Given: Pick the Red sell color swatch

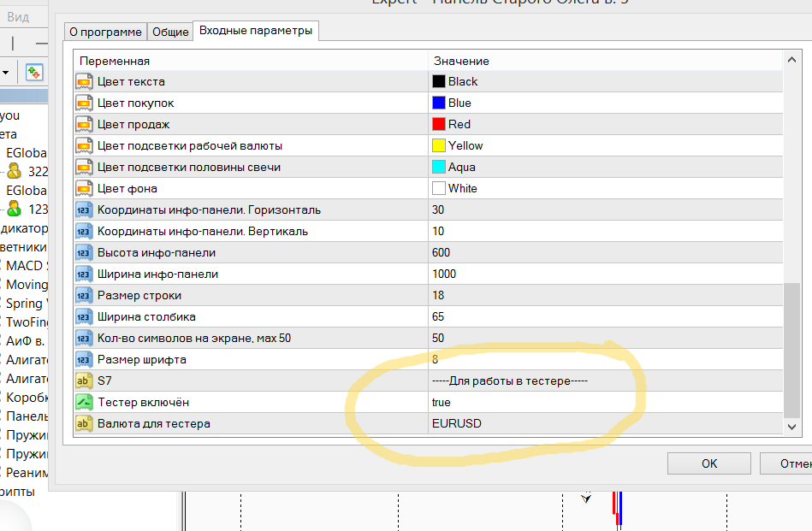Looking at the screenshot, I should click(439, 124).
